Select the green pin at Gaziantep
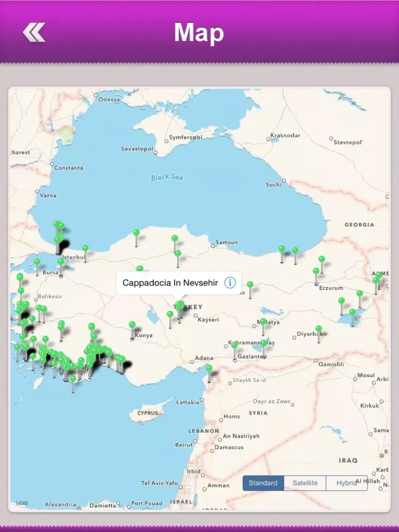 coord(264,343)
